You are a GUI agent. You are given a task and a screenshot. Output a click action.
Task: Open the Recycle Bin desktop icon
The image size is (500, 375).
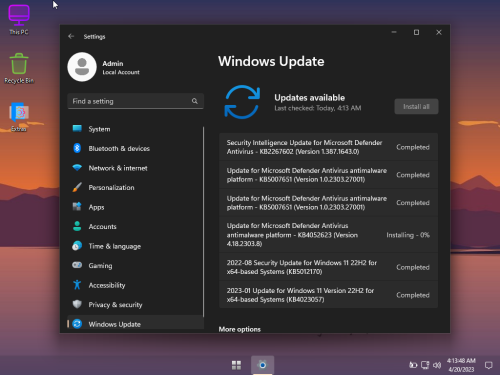pos(19,68)
